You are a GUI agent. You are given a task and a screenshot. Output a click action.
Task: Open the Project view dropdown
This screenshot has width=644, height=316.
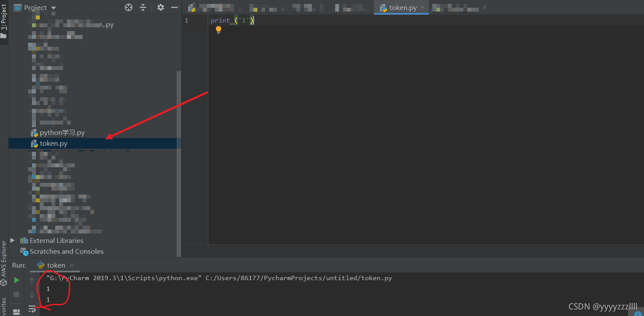click(54, 8)
